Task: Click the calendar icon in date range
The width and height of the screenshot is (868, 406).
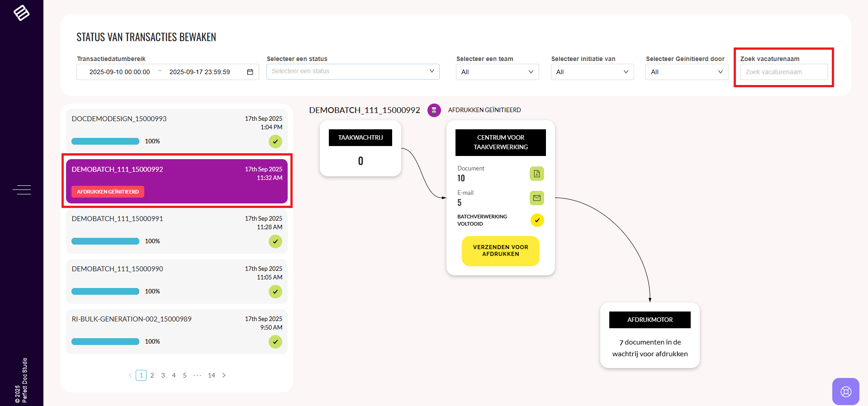Action: click(x=250, y=72)
